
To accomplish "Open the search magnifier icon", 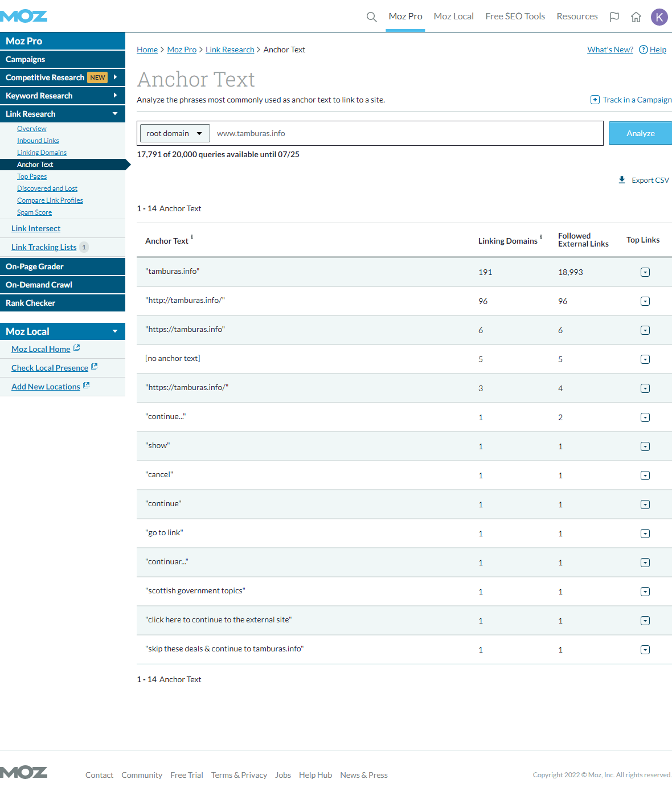I will 371,17.
